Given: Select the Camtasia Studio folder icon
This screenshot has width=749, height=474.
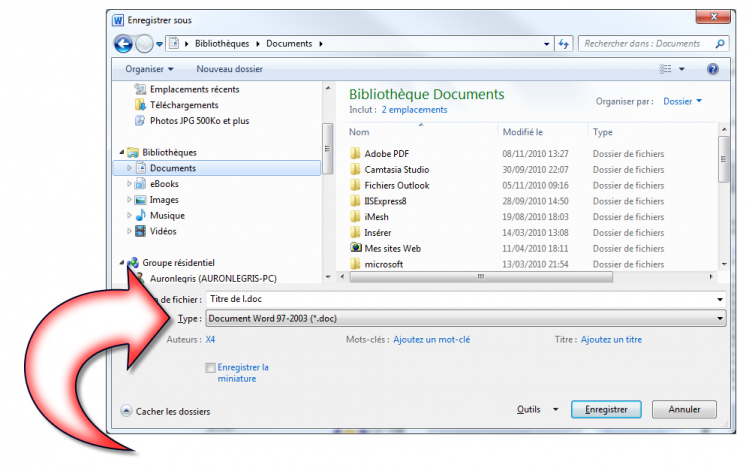Looking at the screenshot, I should coord(355,169).
